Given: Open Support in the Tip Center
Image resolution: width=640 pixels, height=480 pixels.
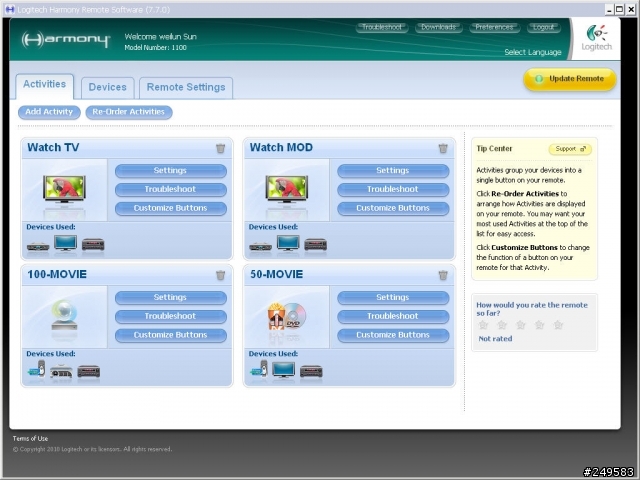Looking at the screenshot, I should coord(570,149).
